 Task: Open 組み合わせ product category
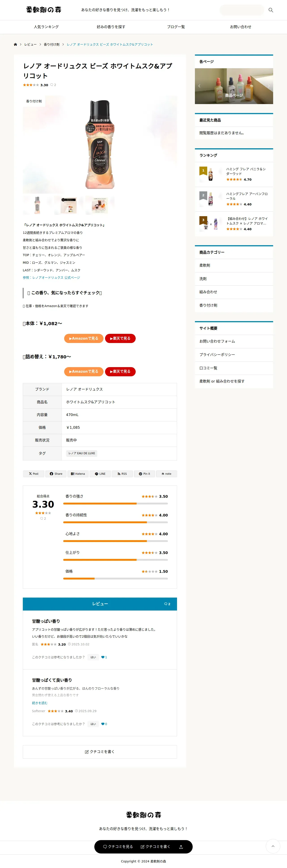[x=234, y=292]
